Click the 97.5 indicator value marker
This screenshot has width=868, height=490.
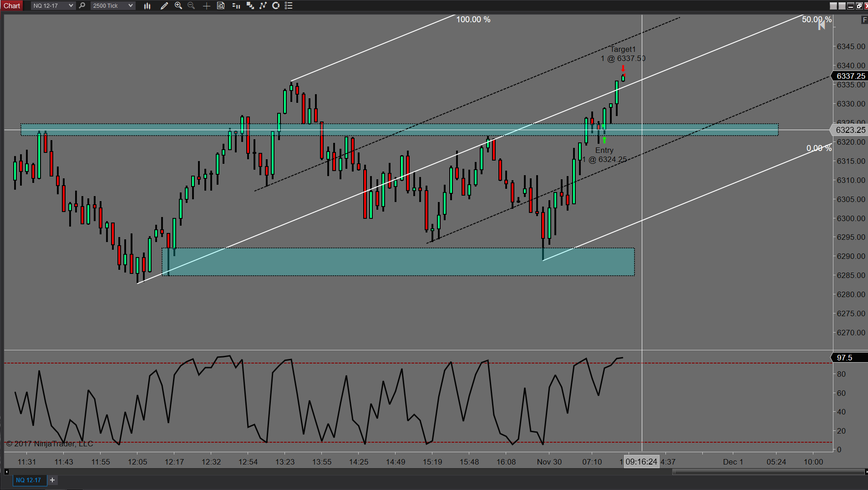(850, 358)
